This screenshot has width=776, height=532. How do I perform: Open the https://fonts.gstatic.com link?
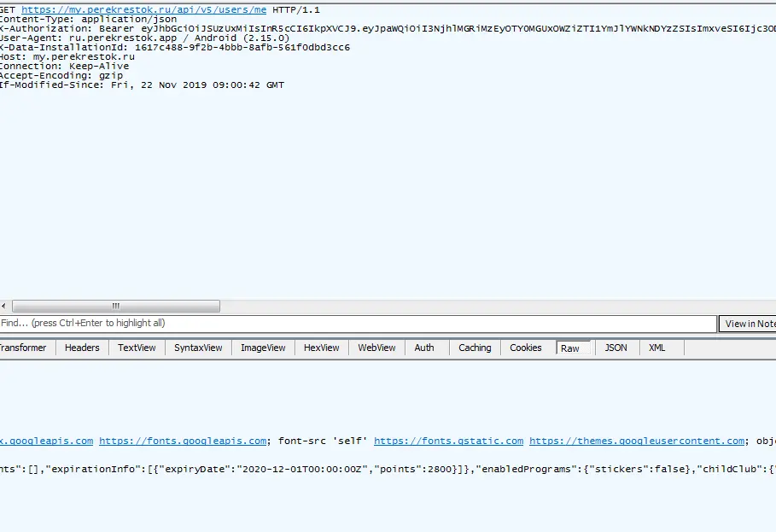click(x=448, y=441)
